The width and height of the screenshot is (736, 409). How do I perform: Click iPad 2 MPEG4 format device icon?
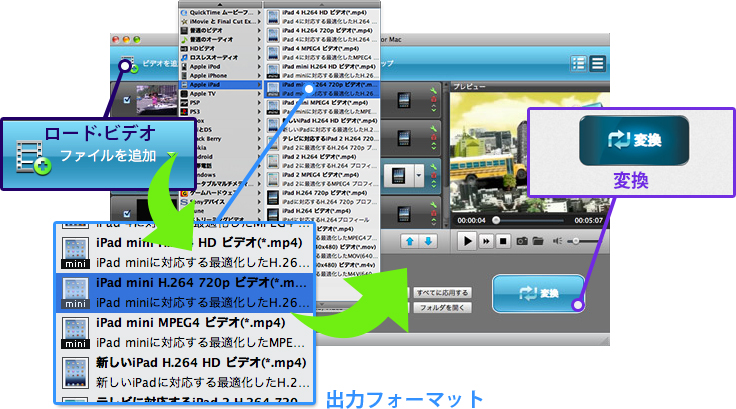pos(273,179)
